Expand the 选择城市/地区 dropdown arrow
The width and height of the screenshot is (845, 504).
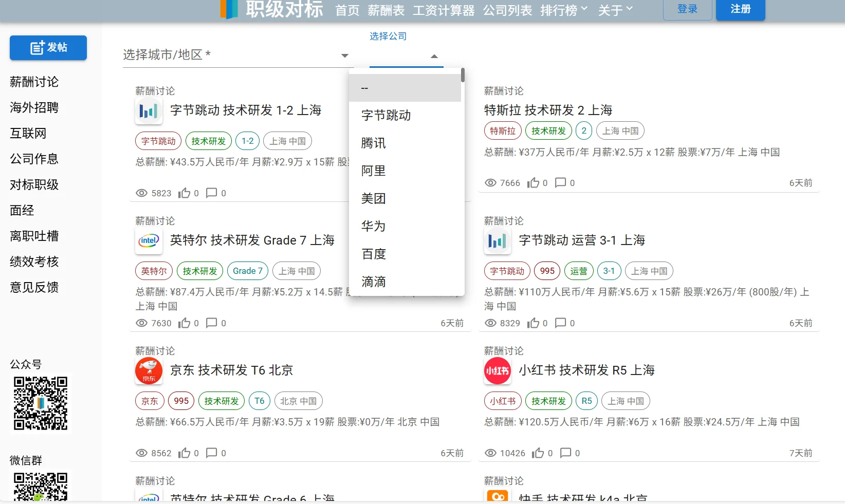345,55
